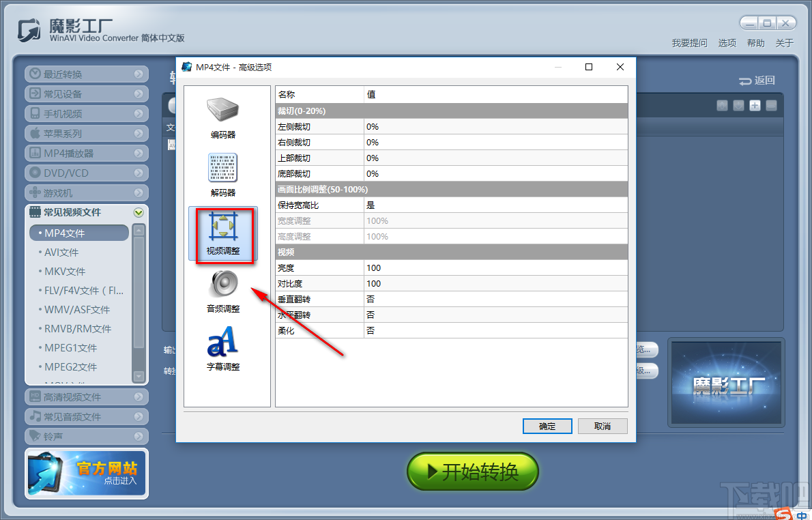Viewport: 812px width, 520px height.
Task: Click the 裁切(0-20%) group header
Action: point(452,111)
